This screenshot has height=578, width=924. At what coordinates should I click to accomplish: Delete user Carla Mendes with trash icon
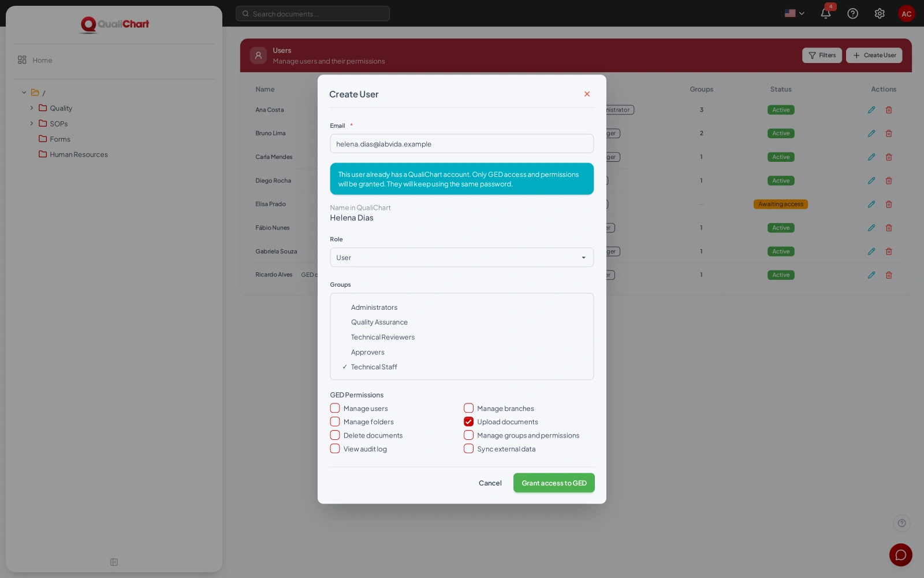click(x=889, y=157)
